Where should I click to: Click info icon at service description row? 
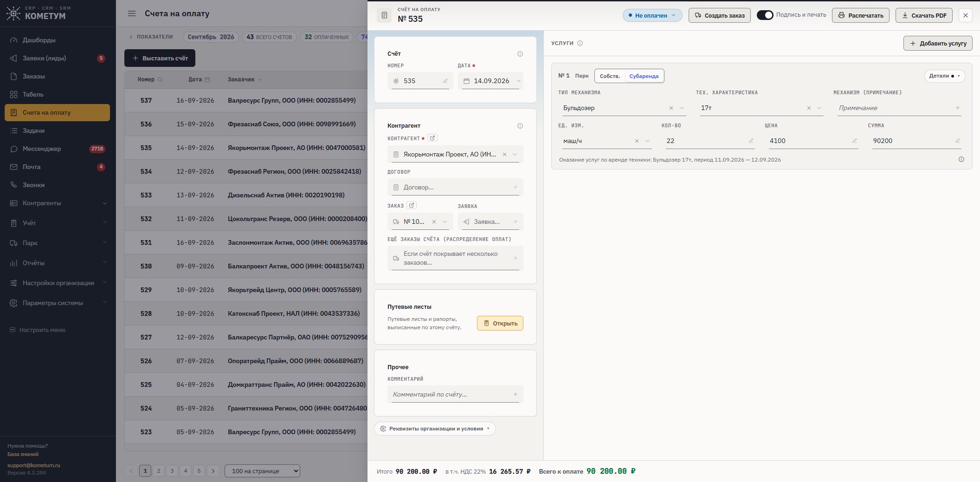tap(961, 159)
